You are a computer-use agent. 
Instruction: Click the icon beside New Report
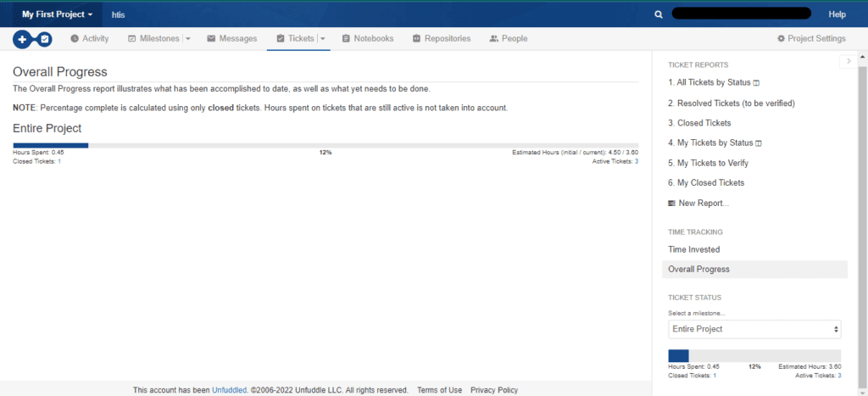pyautogui.click(x=672, y=204)
